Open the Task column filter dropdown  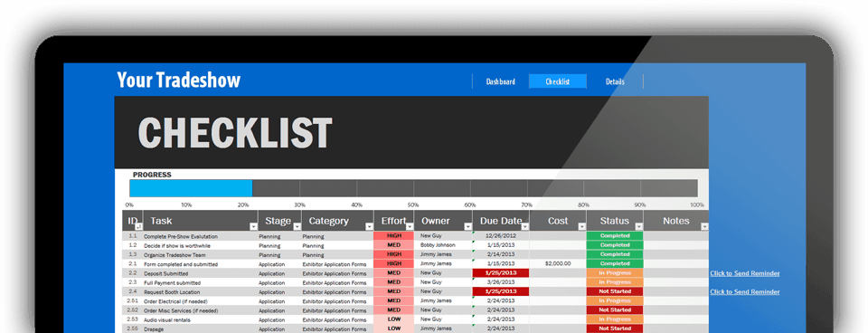pos(253,226)
